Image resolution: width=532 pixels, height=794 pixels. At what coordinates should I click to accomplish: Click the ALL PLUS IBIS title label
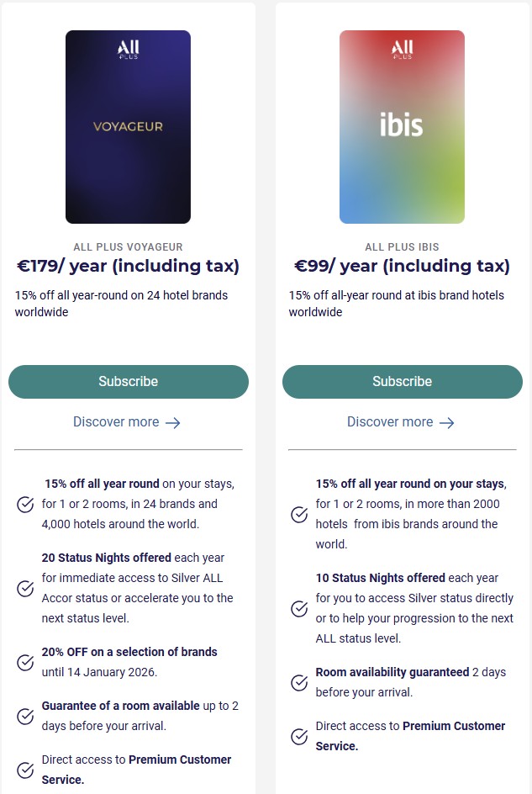[402, 247]
